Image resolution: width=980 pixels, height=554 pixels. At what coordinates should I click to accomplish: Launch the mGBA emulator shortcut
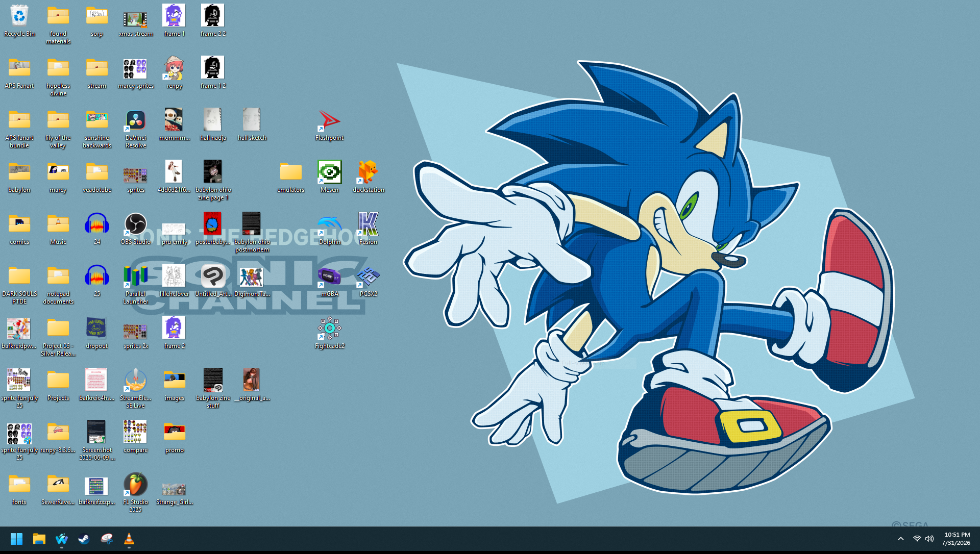tap(329, 281)
